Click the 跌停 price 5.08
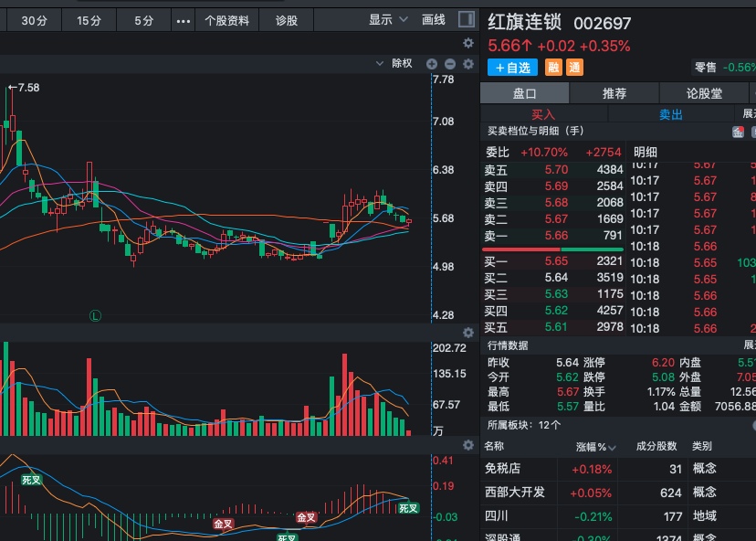756x541 pixels. point(663,377)
